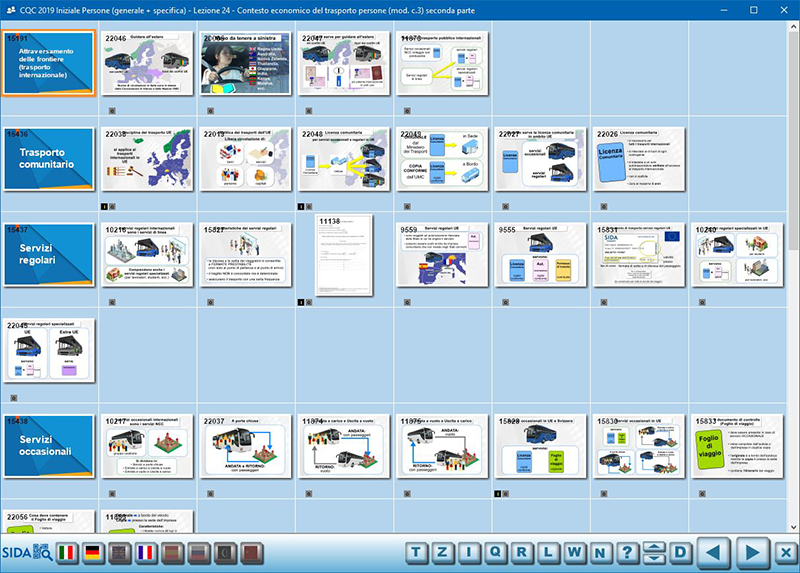Choose the French flag language button
The image size is (800, 573).
coord(146,552)
